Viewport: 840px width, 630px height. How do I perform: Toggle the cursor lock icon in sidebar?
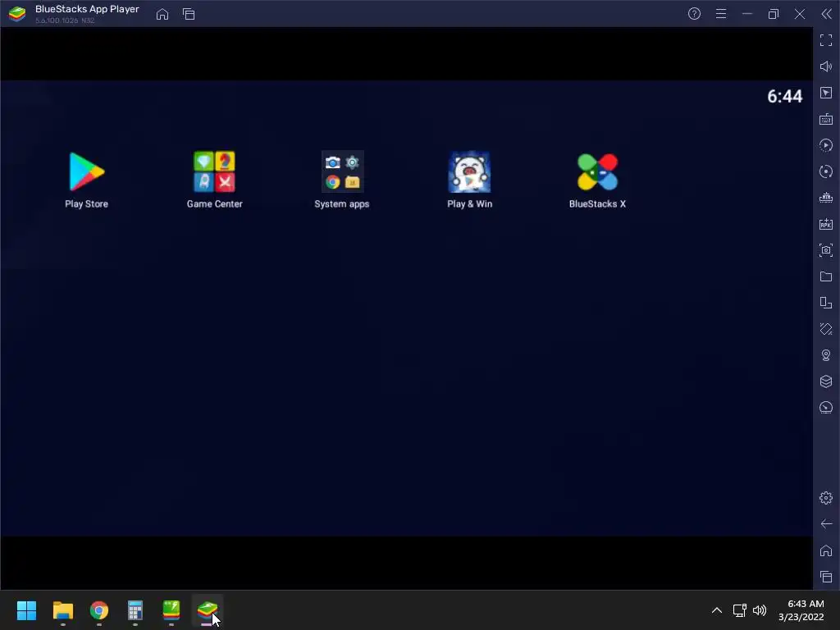(826, 93)
